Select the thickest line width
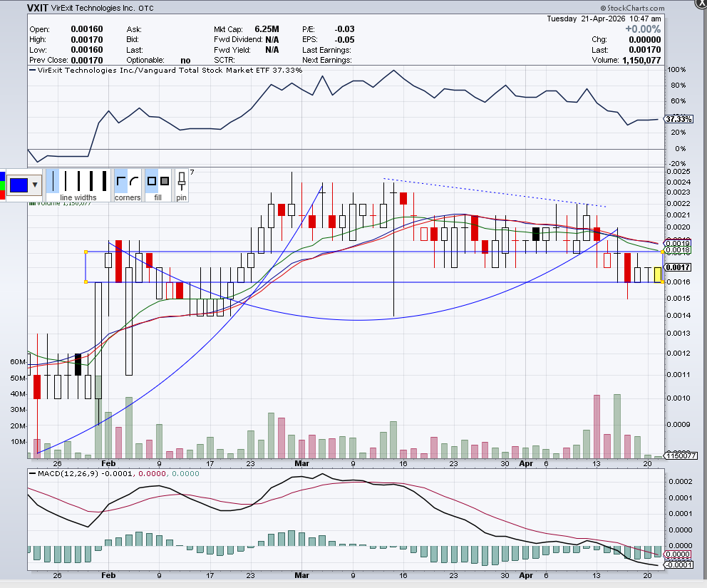707x588 pixels. click(104, 181)
